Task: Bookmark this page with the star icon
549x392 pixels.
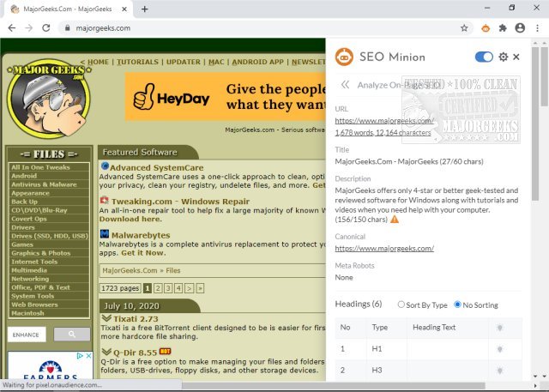Action: pyautogui.click(x=464, y=28)
